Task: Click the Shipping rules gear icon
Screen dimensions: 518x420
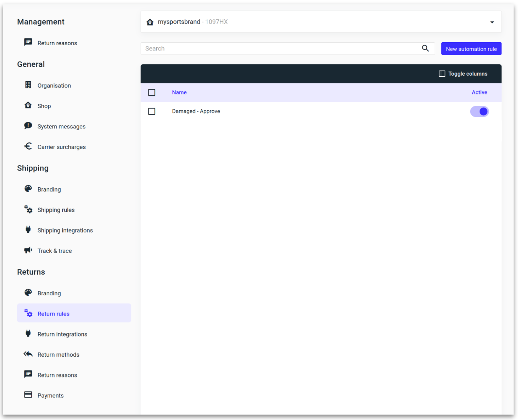Action: pyautogui.click(x=28, y=209)
